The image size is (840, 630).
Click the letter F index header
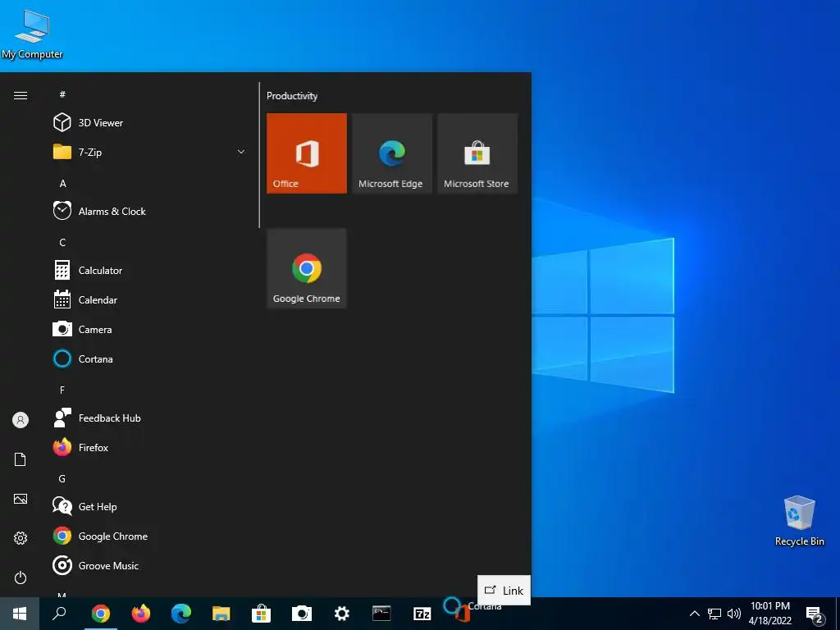coord(62,390)
